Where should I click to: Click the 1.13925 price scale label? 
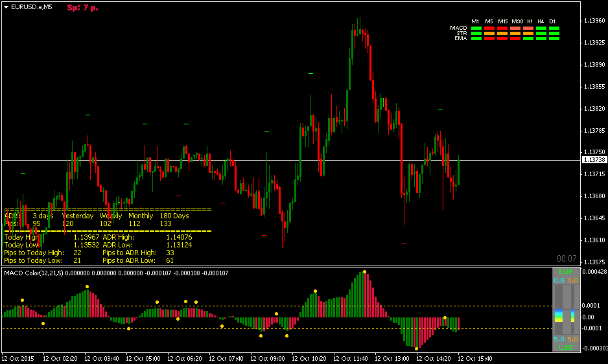pos(594,42)
